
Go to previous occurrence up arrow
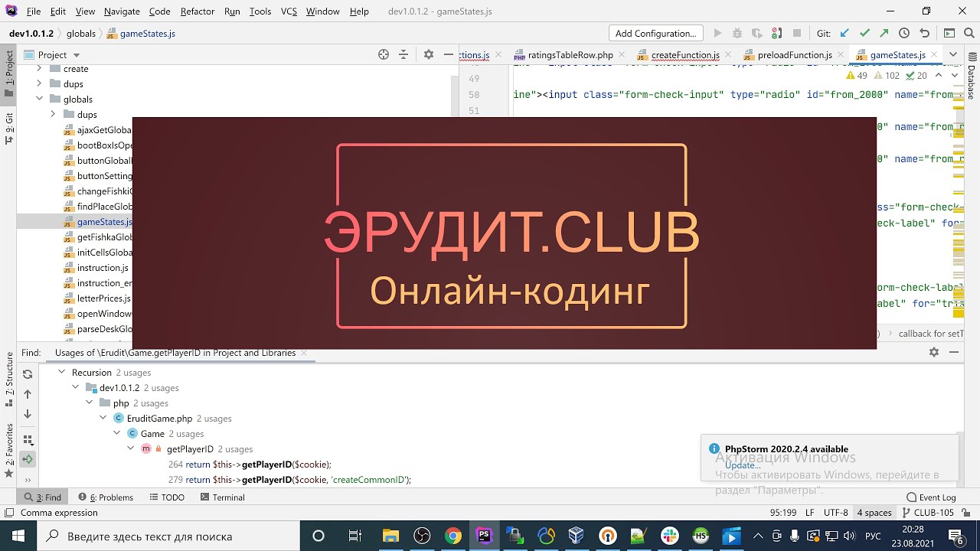coord(28,394)
